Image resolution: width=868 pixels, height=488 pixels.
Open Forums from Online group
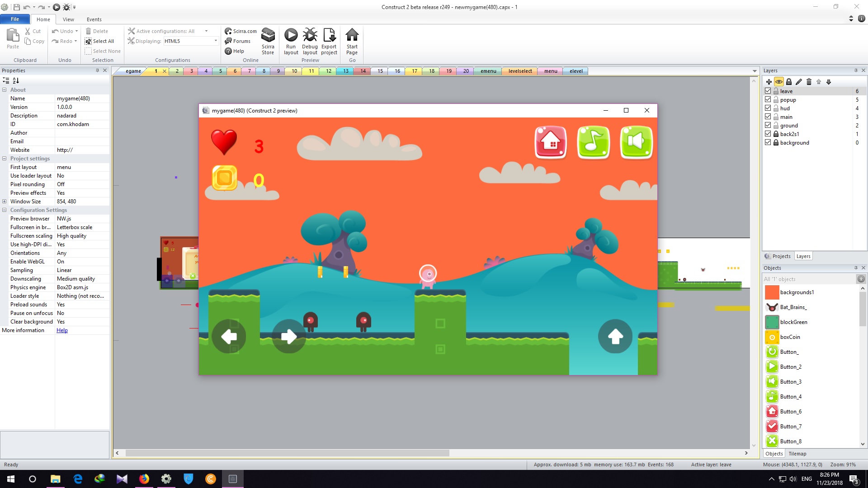tap(237, 41)
